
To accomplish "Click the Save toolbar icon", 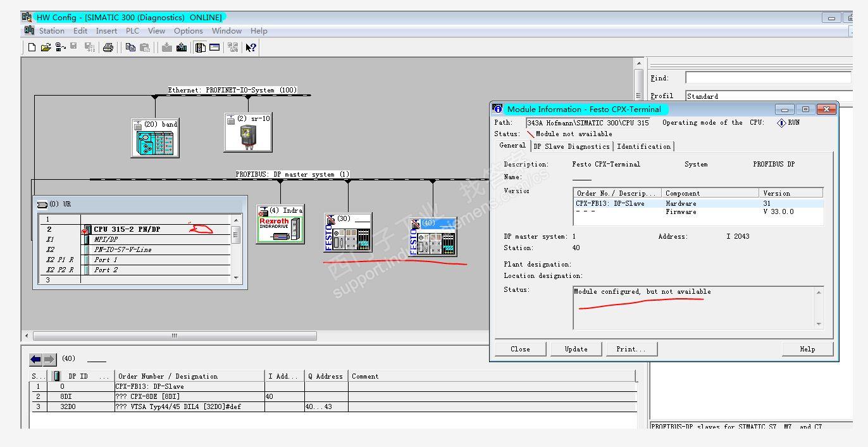I will [x=74, y=47].
